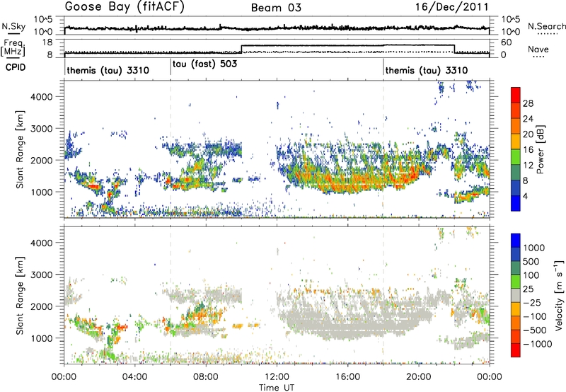Click the 'N.Search' legend label
The width and height of the screenshot is (566, 392).
tap(546, 26)
